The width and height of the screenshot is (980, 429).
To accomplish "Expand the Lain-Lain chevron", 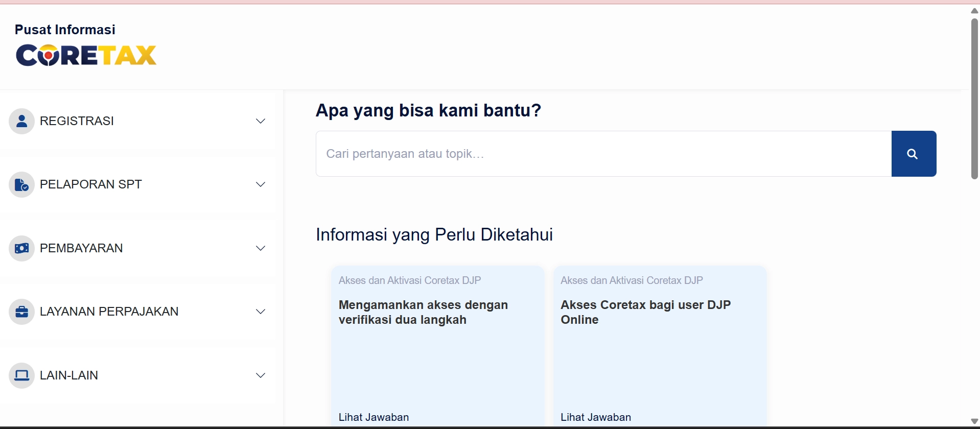I will [x=261, y=375].
